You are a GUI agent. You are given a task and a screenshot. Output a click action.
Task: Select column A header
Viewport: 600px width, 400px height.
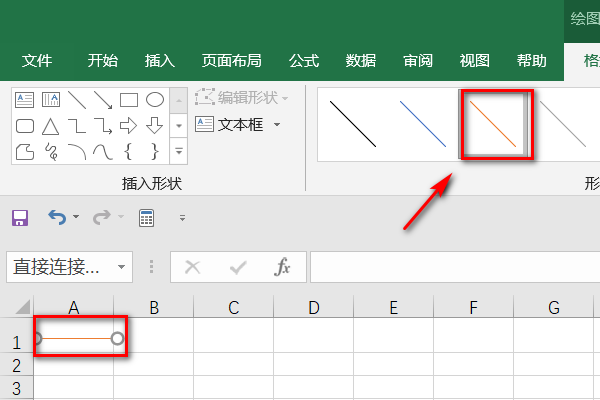[x=73, y=307]
